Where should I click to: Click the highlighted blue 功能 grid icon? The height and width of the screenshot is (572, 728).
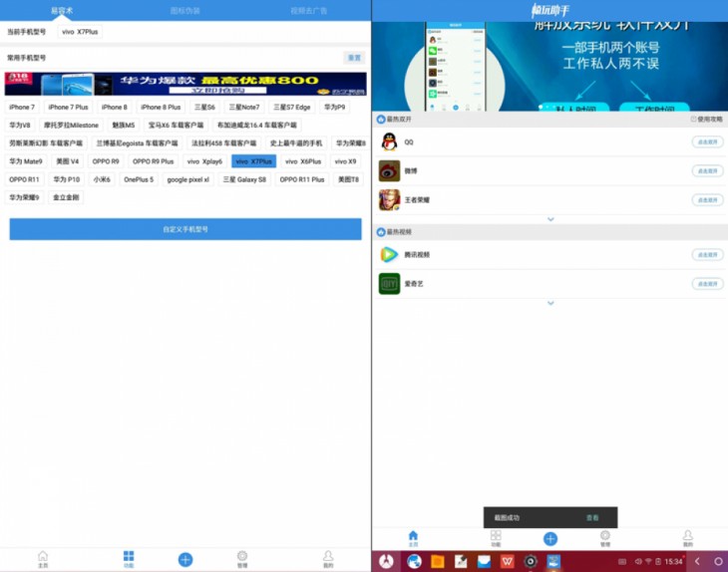pos(129,557)
